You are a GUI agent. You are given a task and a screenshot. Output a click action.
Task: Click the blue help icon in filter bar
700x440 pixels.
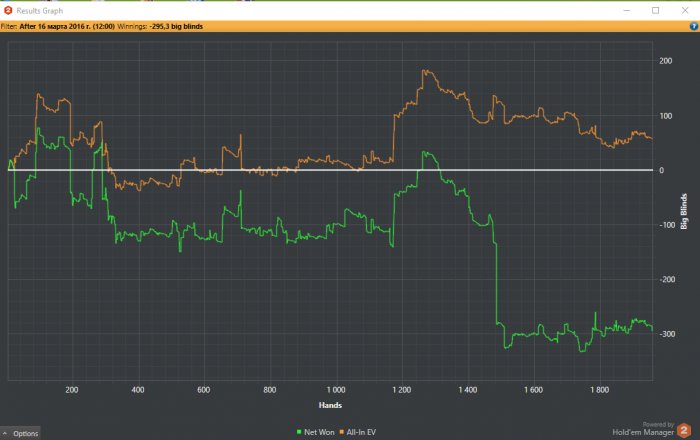[x=693, y=26]
